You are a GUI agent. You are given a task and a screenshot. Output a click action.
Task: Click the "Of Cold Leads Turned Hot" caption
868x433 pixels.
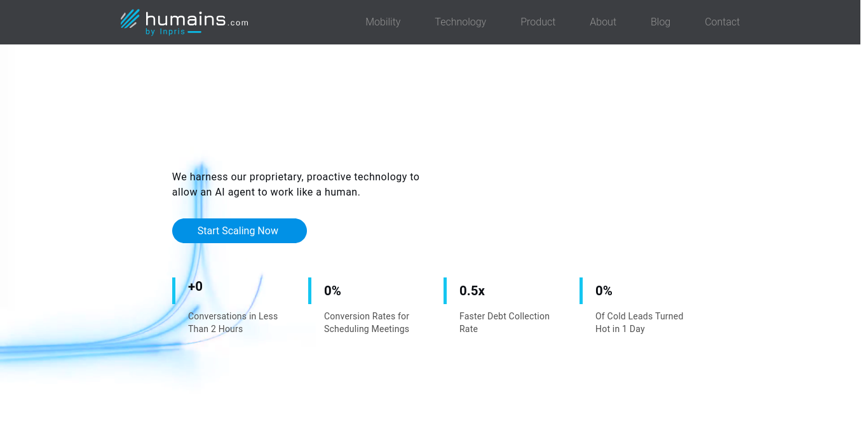pyautogui.click(x=639, y=323)
